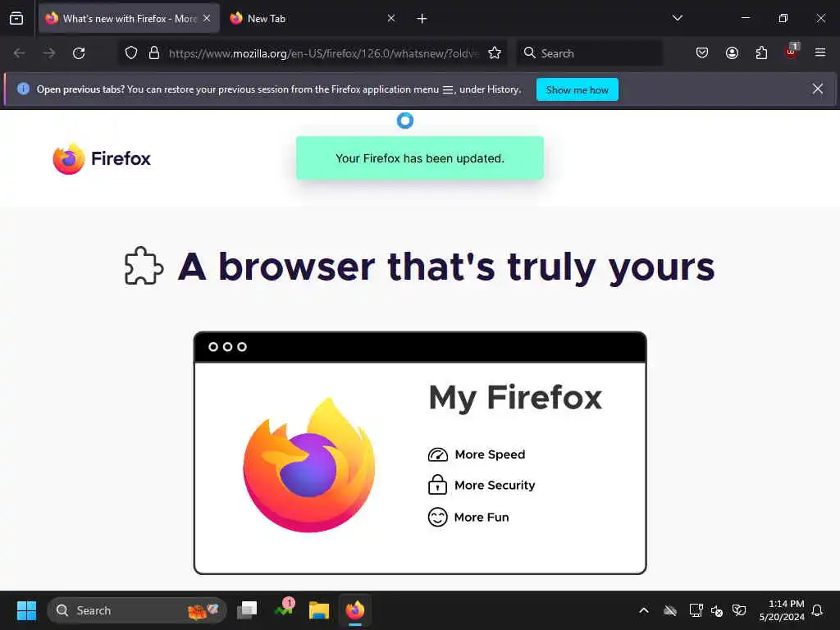Viewport: 840px width, 630px height.
Task: Bookmark this page with the star icon
Action: pos(495,53)
